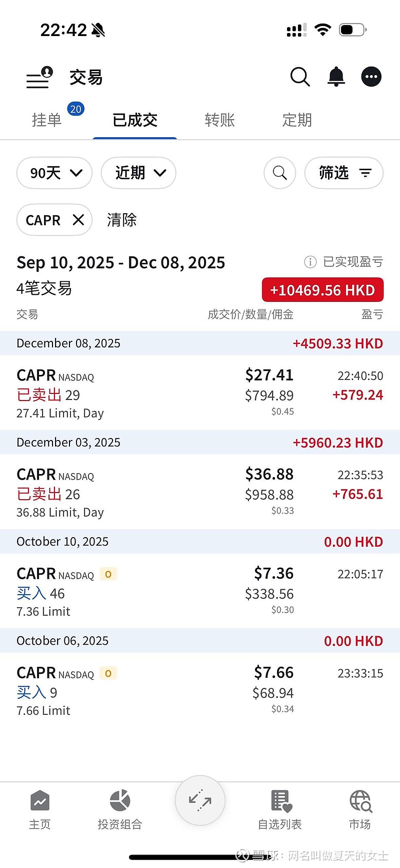Screen dimensions: 400x868
Task: Open the 自选列表 watchlist
Action: (x=280, y=809)
